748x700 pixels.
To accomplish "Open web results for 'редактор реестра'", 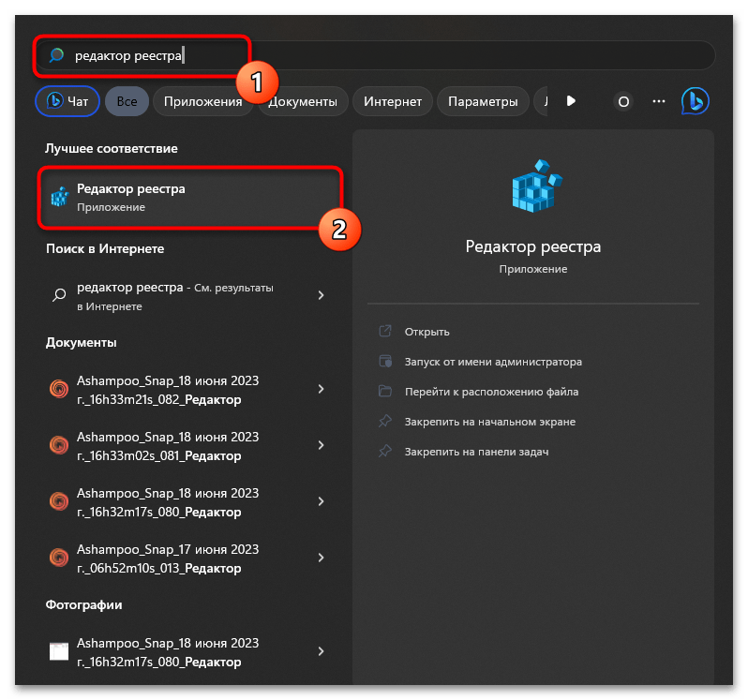I will click(x=175, y=296).
